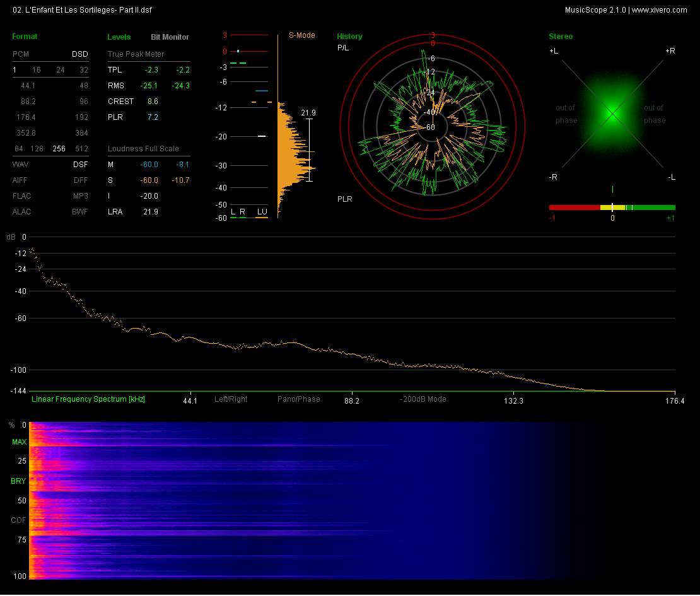
Task: Open the www.xivero.com link
Action: 659,10
